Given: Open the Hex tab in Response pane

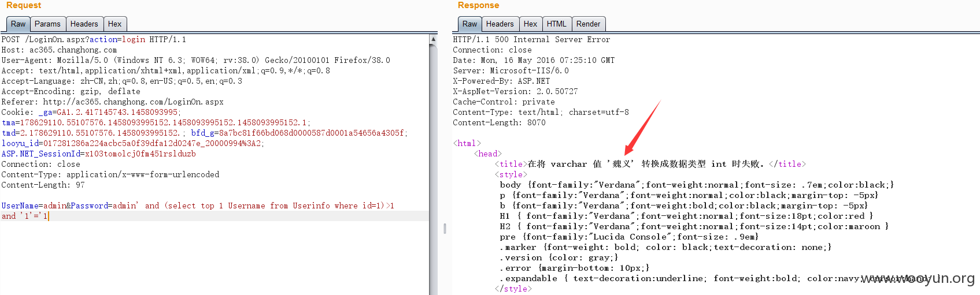Looking at the screenshot, I should 531,24.
